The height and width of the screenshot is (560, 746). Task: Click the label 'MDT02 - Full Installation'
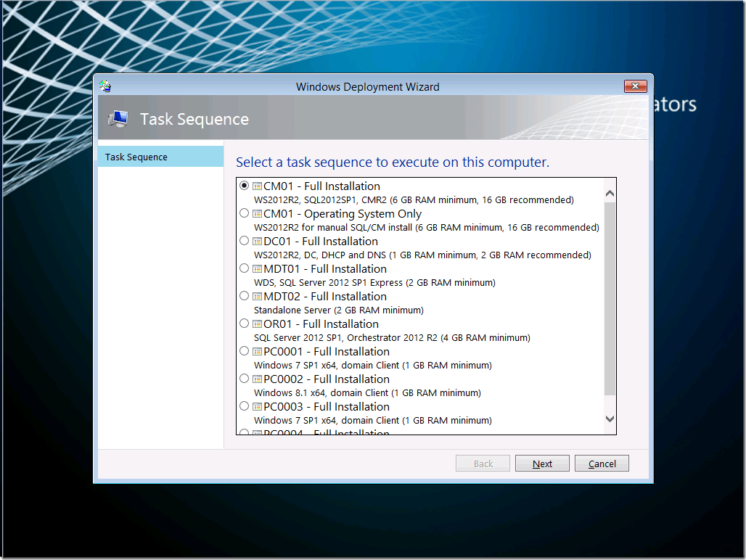325,296
